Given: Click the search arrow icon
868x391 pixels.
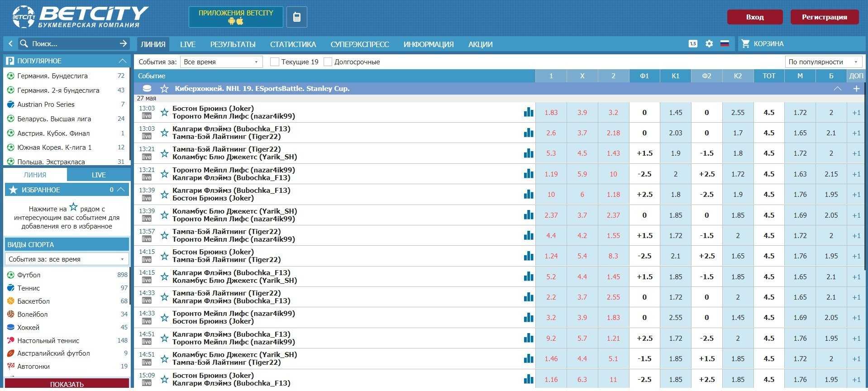Looking at the screenshot, I should [123, 43].
